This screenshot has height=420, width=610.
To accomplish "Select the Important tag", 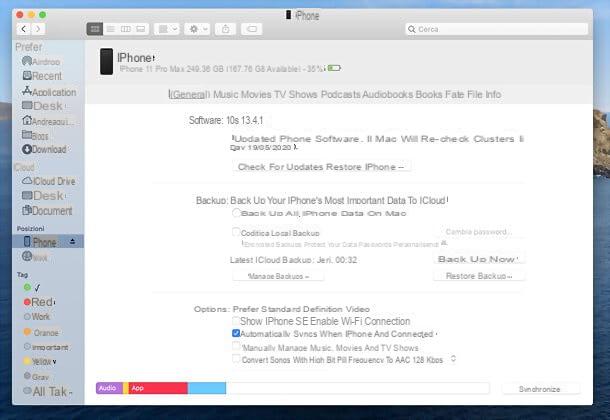I will tap(46, 347).
